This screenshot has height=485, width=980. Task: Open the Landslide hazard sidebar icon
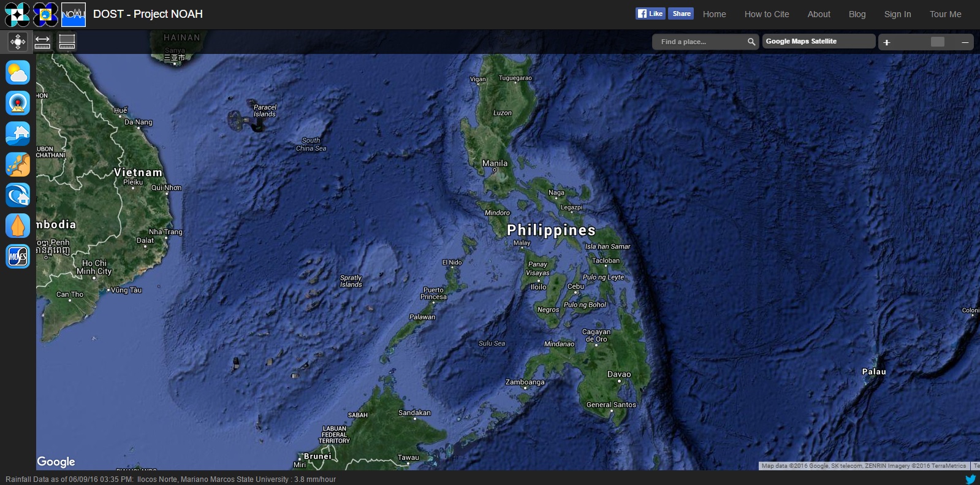pyautogui.click(x=18, y=164)
